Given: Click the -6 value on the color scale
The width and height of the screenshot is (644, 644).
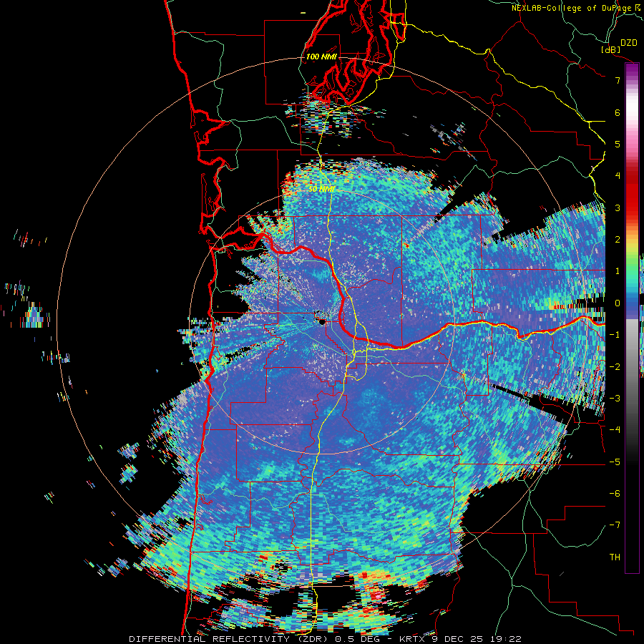Looking at the screenshot, I should 615,494.
